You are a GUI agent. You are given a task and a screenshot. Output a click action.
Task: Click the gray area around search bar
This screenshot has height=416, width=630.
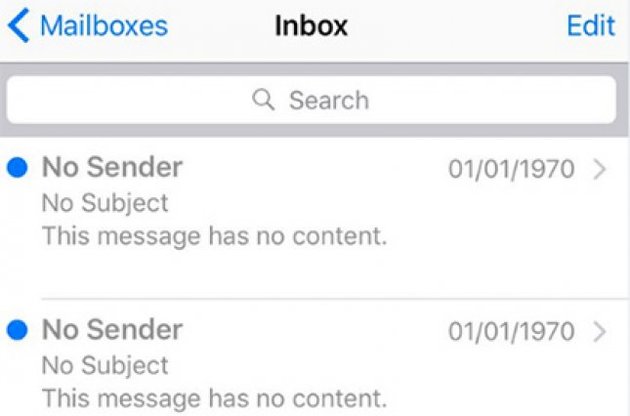coord(314,130)
